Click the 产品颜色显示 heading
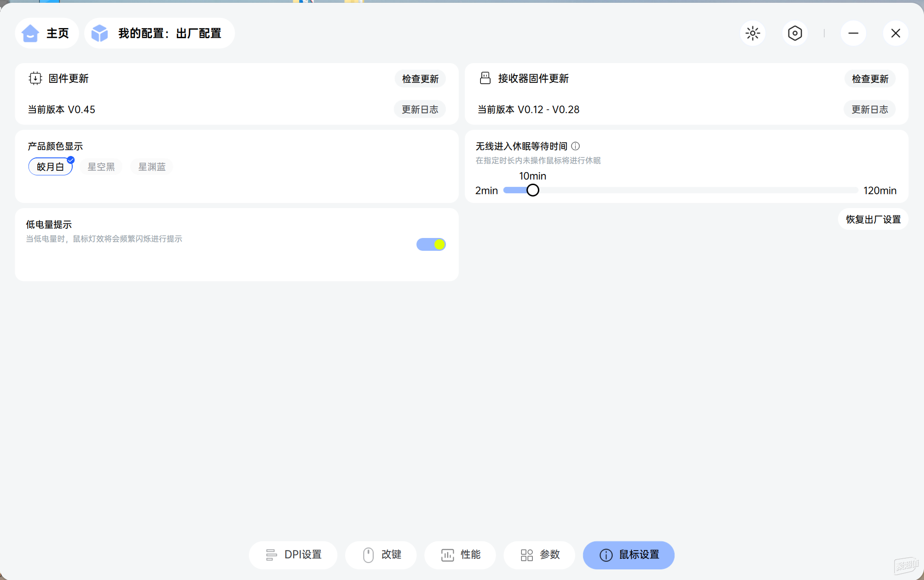This screenshot has height=580, width=924. point(55,146)
